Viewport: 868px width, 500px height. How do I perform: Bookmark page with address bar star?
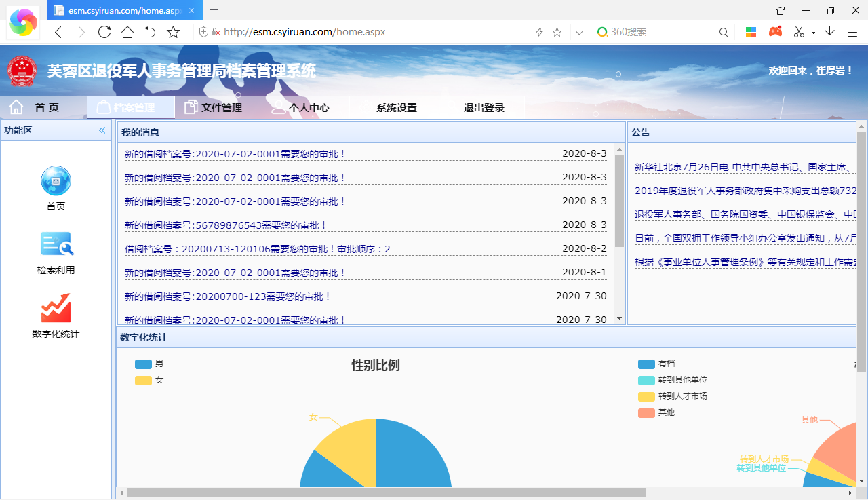coord(557,32)
